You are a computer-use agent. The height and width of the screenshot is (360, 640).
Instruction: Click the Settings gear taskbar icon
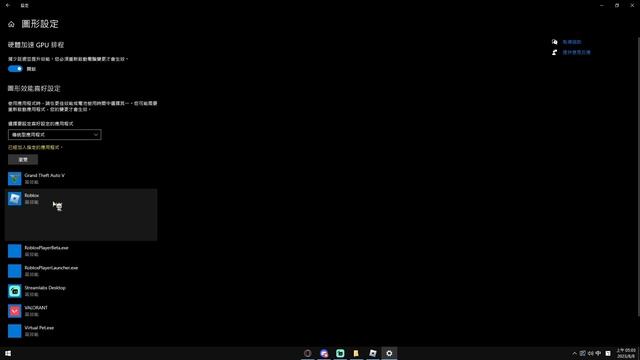pyautogui.click(x=389, y=353)
